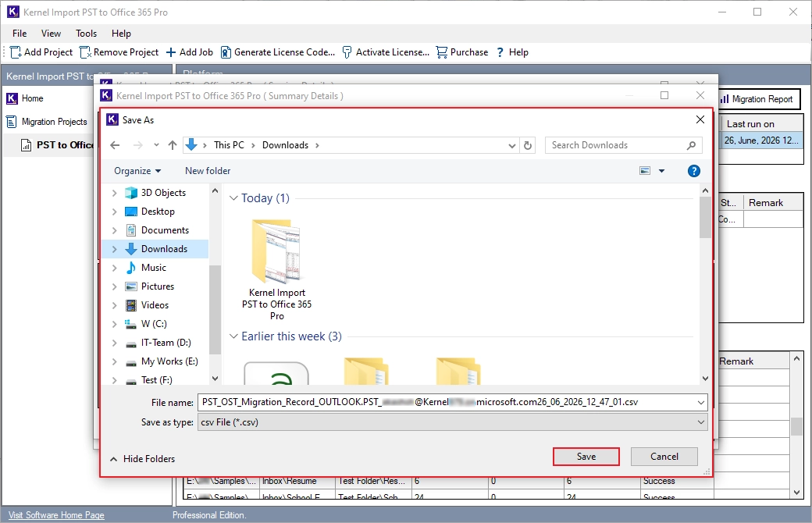Click Last run on column header

click(761, 124)
